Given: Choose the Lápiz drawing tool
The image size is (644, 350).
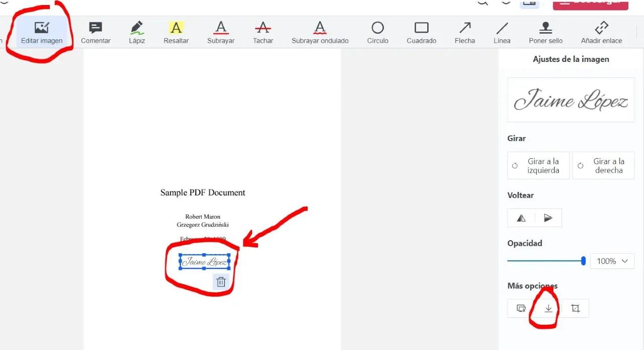Looking at the screenshot, I should coord(137,32).
